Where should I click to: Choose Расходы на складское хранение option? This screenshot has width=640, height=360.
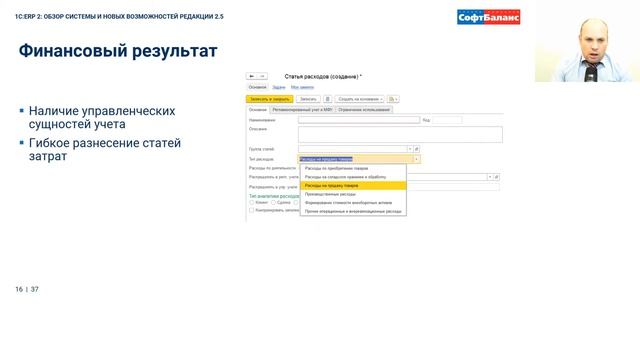[x=353, y=177]
